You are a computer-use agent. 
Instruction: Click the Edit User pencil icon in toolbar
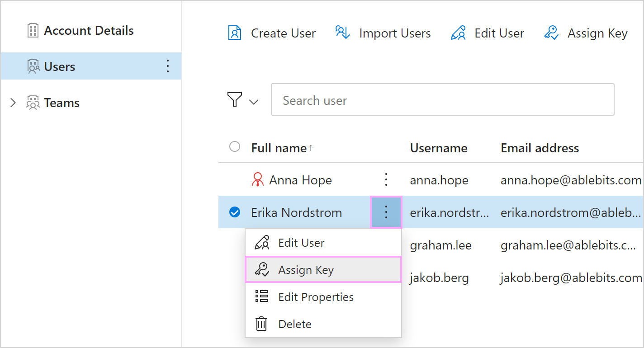coord(458,33)
